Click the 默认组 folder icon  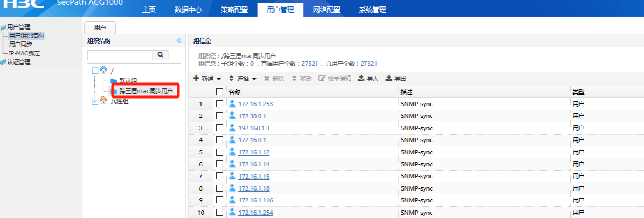[114, 80]
